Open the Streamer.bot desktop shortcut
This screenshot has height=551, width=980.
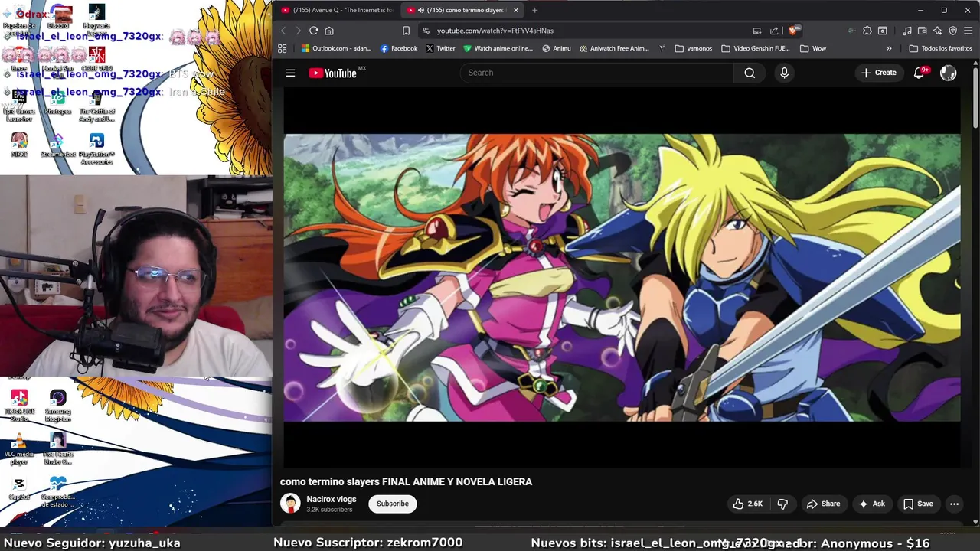pyautogui.click(x=58, y=145)
